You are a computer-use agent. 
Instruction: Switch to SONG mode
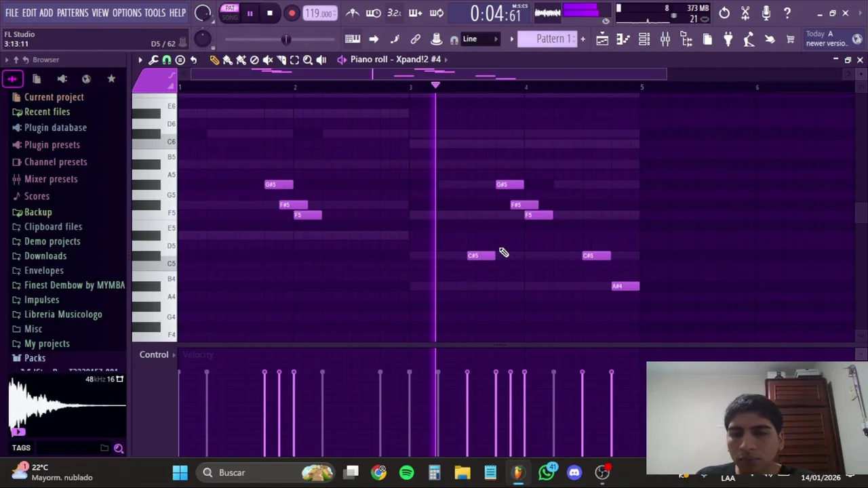click(230, 17)
